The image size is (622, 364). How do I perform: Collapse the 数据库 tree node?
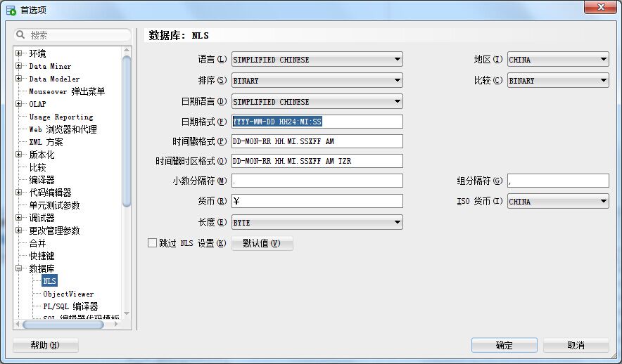pos(18,268)
